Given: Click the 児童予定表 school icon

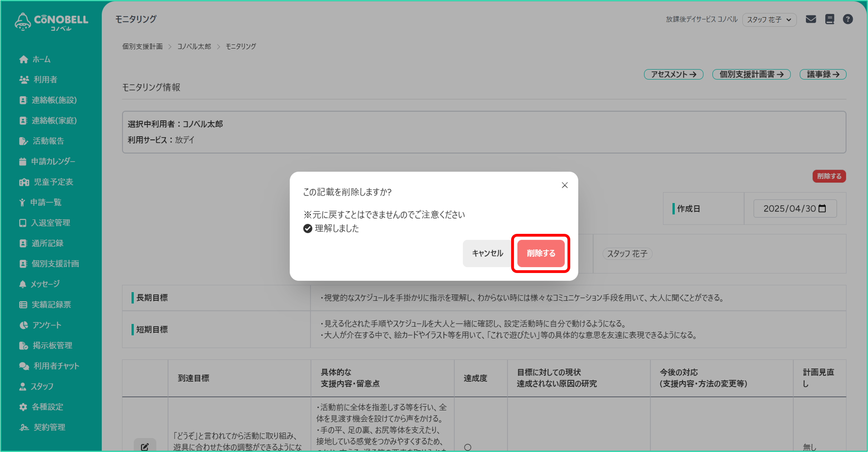Looking at the screenshot, I should click(24, 182).
